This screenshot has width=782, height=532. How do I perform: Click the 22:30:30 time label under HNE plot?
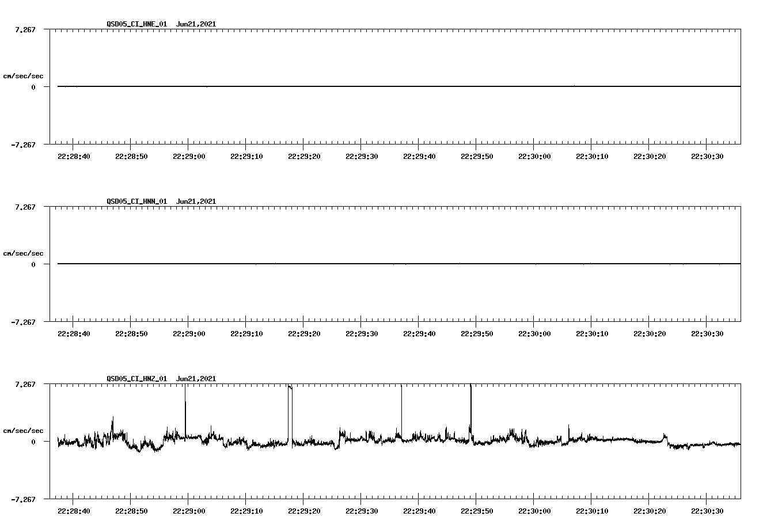[707, 157]
